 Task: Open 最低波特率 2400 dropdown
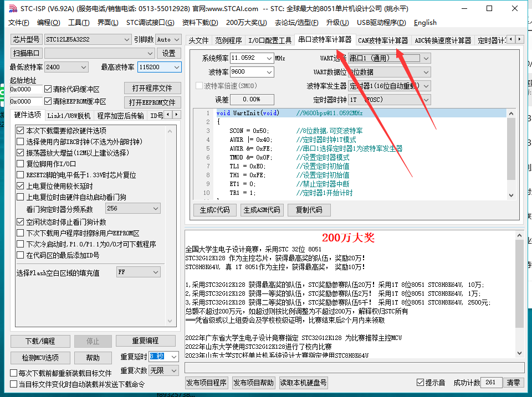click(66, 67)
